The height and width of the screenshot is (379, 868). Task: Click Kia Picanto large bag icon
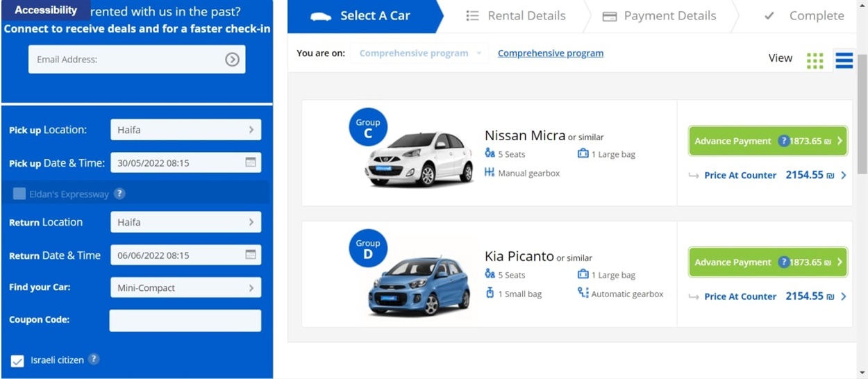583,274
